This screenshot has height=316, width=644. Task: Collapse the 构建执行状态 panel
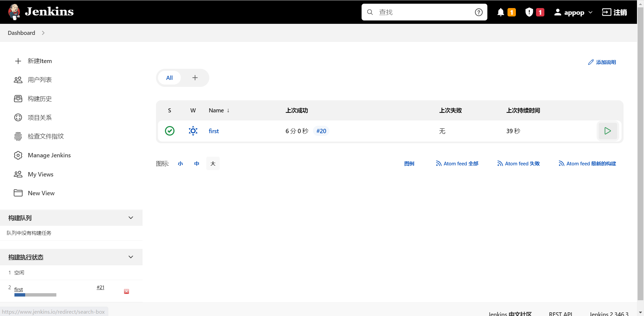click(x=131, y=257)
